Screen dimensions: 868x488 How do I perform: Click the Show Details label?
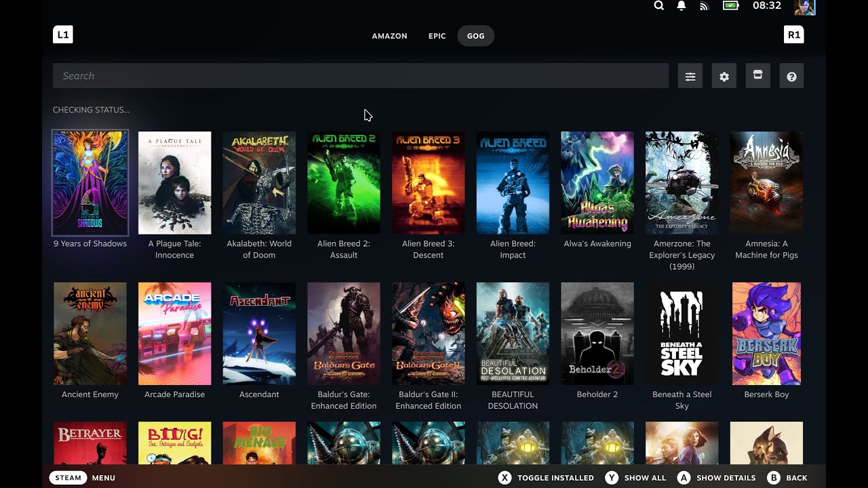coord(726,478)
